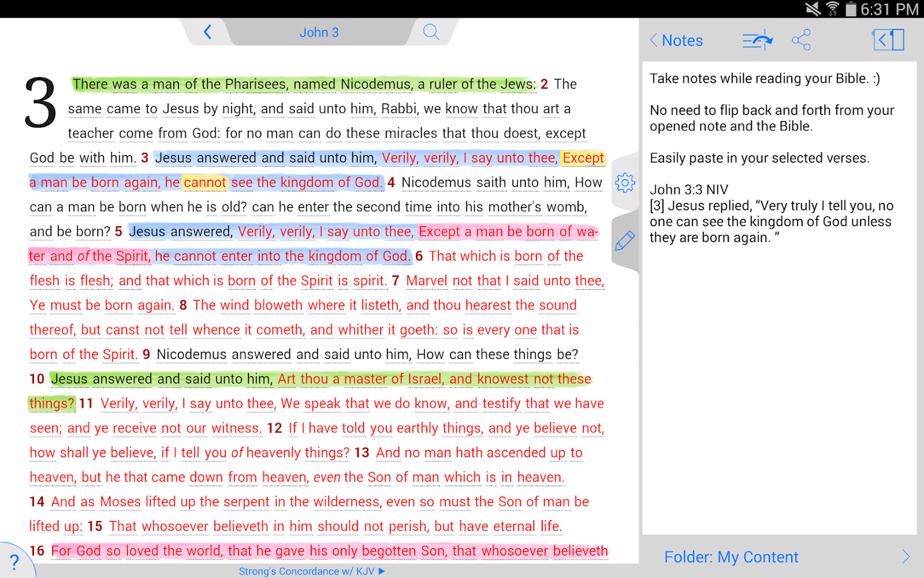The width and height of the screenshot is (924, 578).
Task: Select verse number 16
Action: (x=37, y=551)
